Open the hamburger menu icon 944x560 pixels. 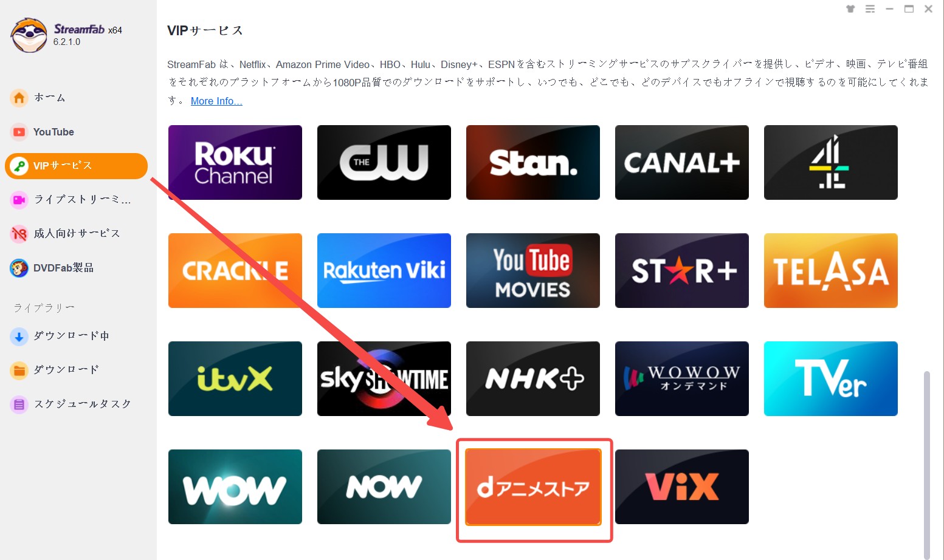tap(870, 9)
